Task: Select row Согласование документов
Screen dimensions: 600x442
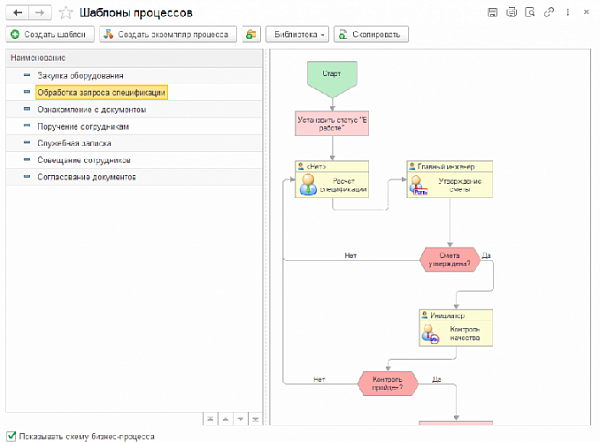Action: click(134, 177)
